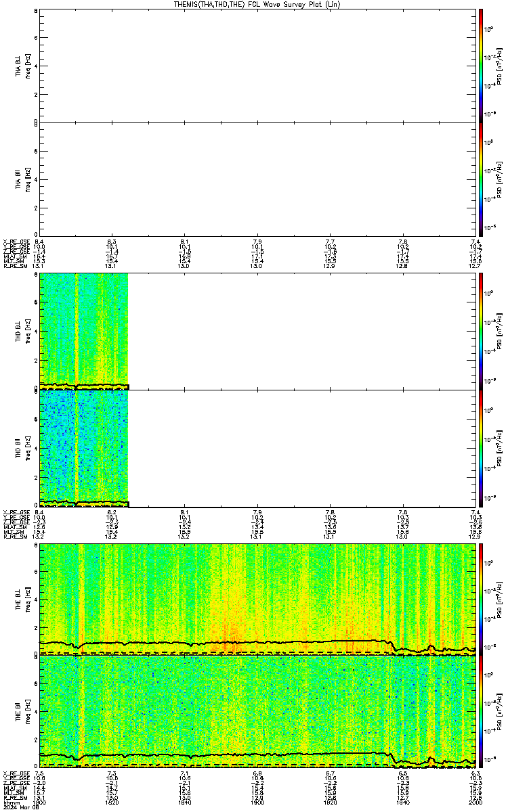Click the 2000 time tick label
Screen dimensions: 508x812
tap(475, 803)
